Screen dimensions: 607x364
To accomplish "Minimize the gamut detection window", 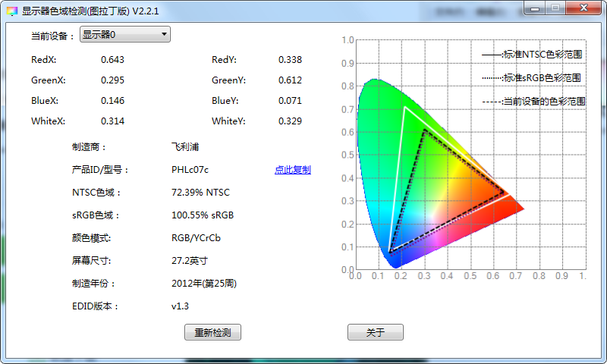I will [537, 8].
